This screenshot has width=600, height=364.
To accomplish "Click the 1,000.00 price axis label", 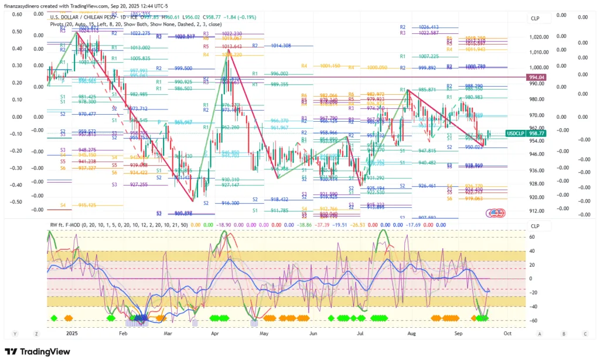I will tap(539, 68).
